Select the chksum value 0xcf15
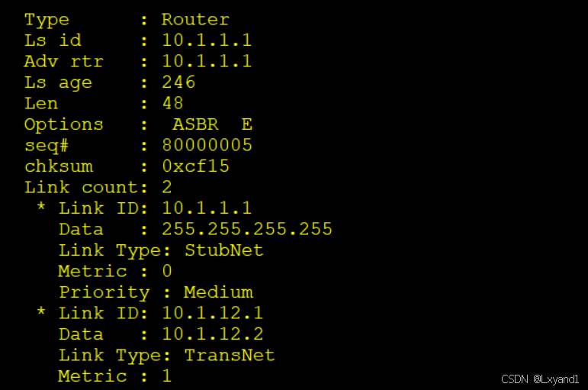Viewport: 588px width, 390px height. (195, 166)
